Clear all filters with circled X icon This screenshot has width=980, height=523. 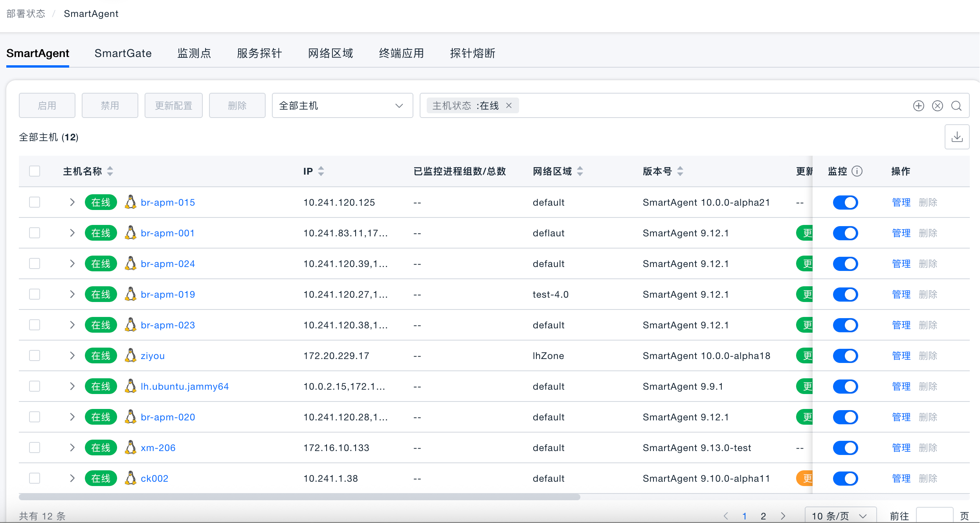937,106
